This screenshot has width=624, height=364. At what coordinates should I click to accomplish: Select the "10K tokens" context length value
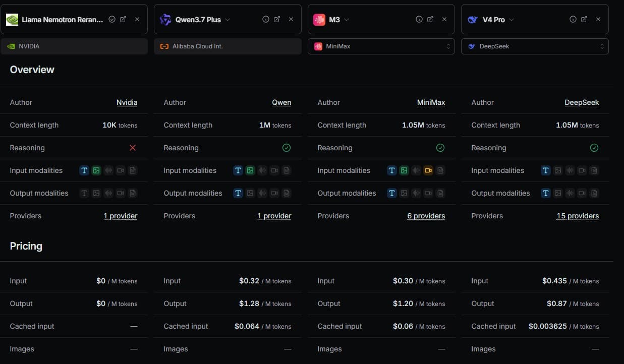(x=120, y=125)
